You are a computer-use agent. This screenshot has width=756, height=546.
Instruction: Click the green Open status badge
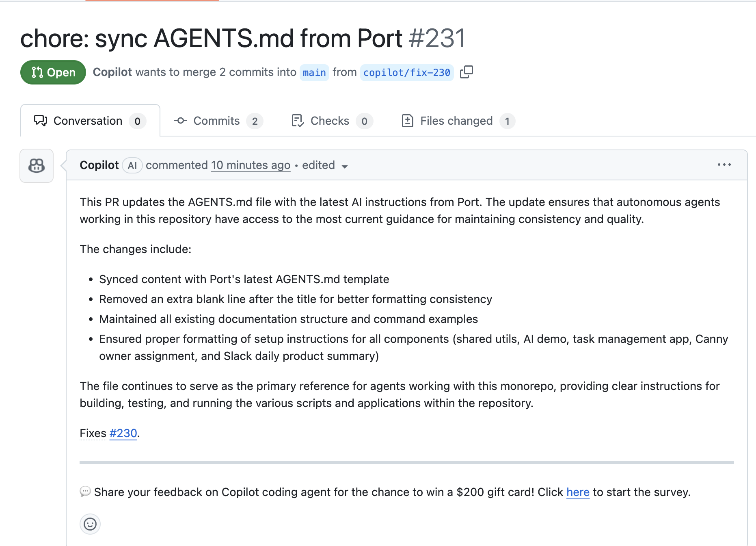point(53,72)
